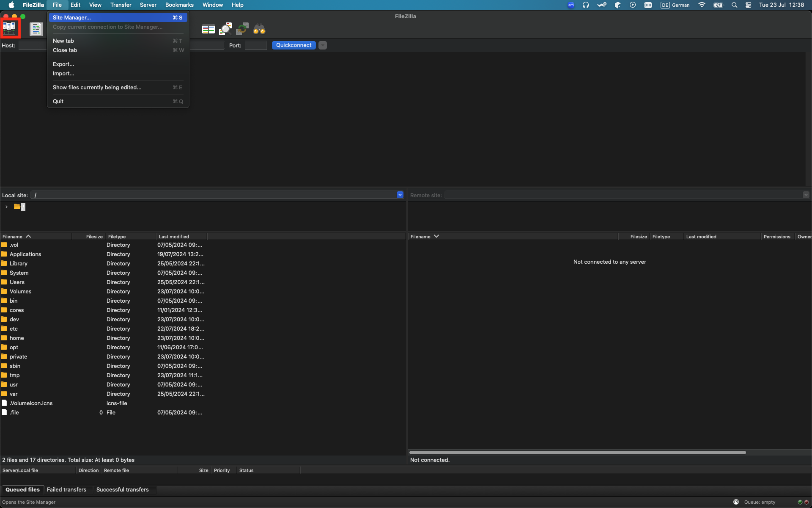Select the private folder row
Viewport: 812px width, 508px height.
203,356
